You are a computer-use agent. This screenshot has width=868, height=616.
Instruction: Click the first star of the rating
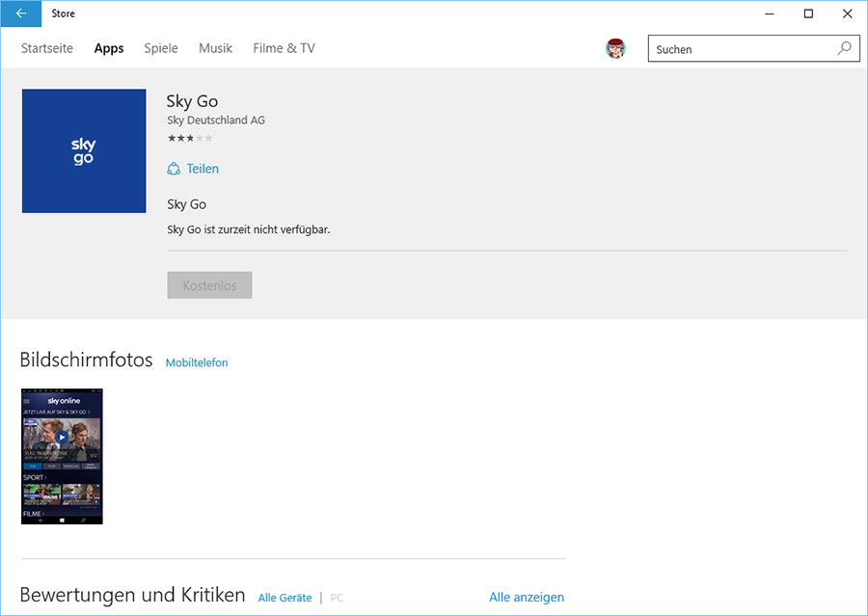[171, 137]
